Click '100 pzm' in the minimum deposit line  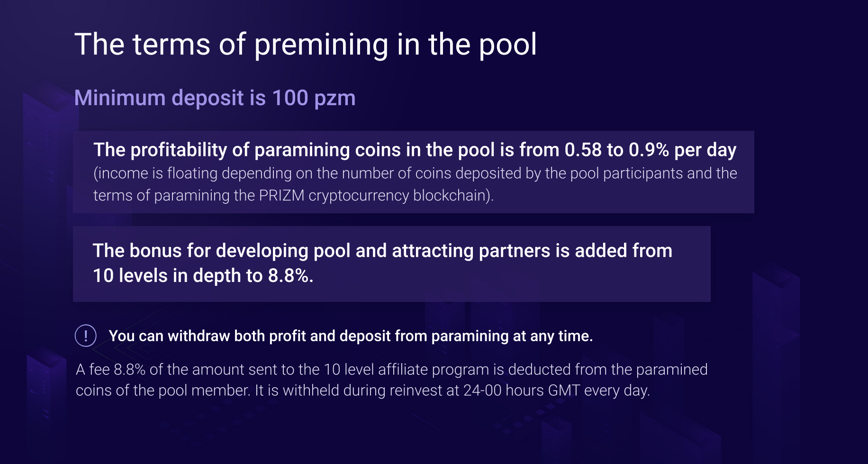point(314,98)
